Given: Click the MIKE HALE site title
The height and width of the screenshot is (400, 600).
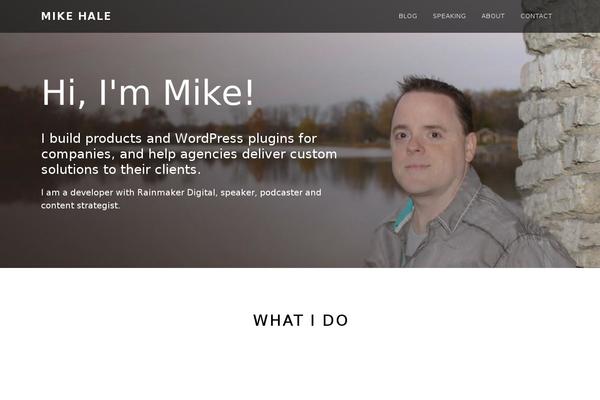Looking at the screenshot, I should 76,16.
